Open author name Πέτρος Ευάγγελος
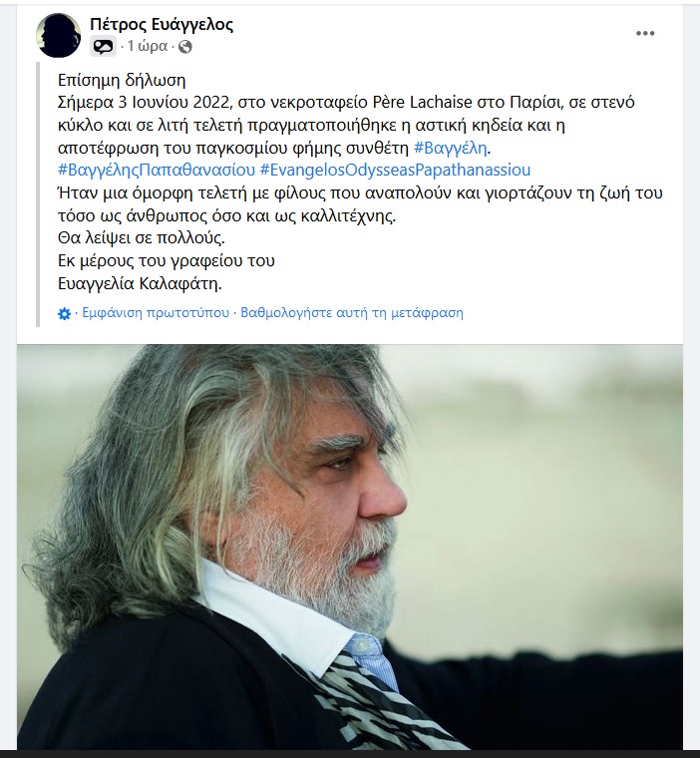Screen dimensions: 700x758 [x=162, y=24]
